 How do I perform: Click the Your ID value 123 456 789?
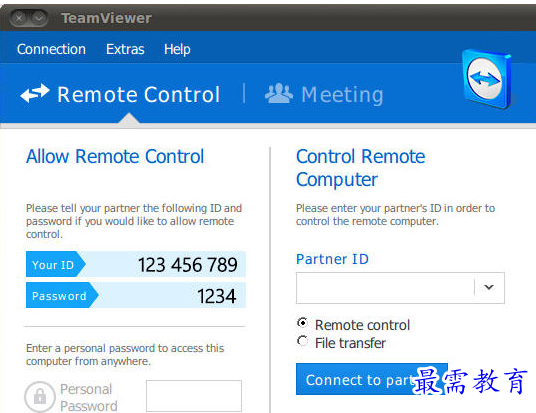coord(188,265)
